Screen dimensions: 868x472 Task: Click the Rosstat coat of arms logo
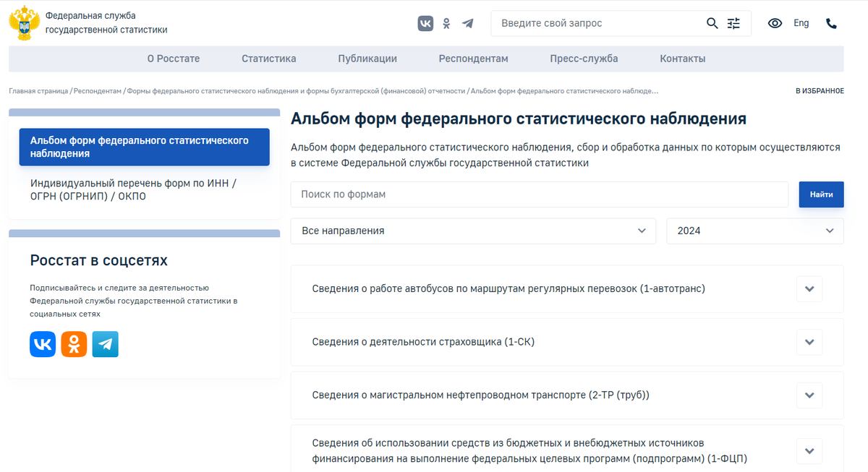pos(24,22)
